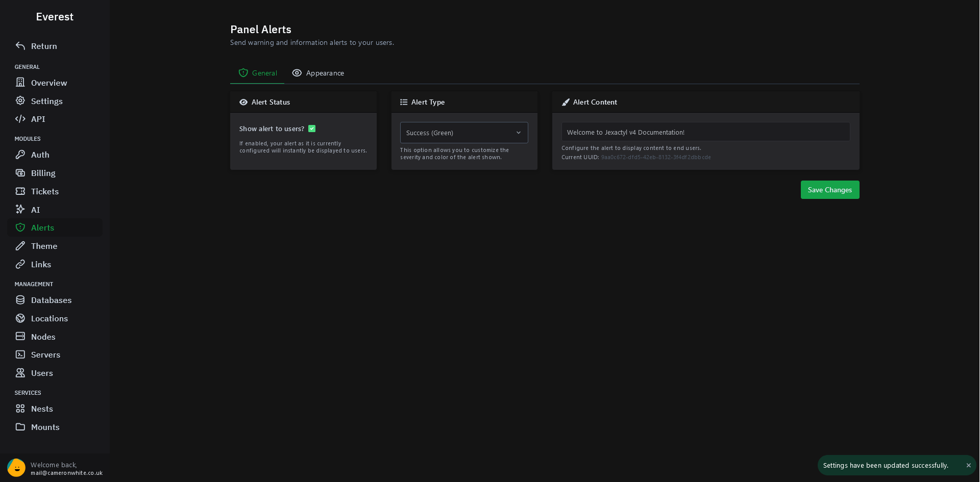Click the Links chain icon
The height and width of the screenshot is (482, 980).
tap(20, 264)
